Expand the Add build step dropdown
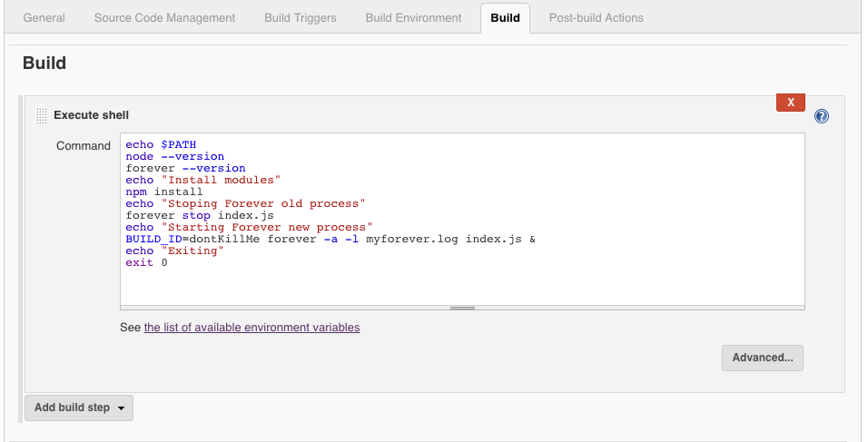The height and width of the screenshot is (442, 868). (79, 408)
